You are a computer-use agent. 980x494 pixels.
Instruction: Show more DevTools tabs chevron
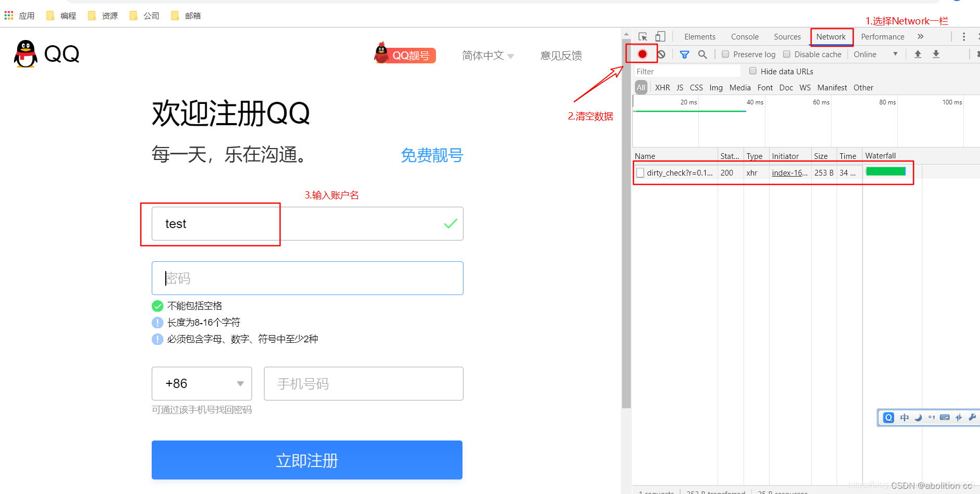coord(920,36)
